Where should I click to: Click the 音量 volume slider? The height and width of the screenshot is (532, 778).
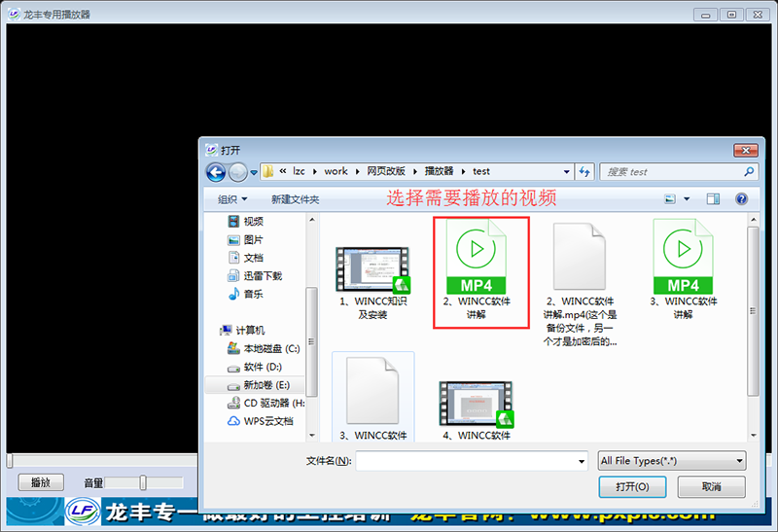pyautogui.click(x=143, y=482)
